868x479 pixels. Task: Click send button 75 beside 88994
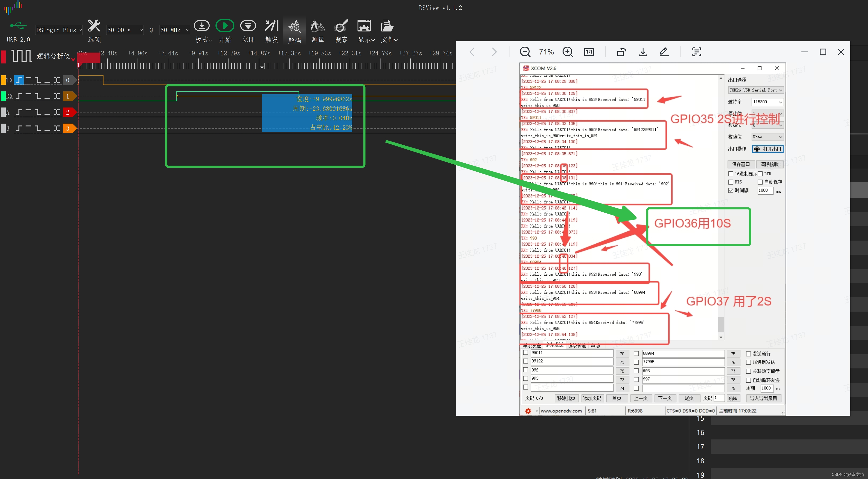tap(733, 354)
